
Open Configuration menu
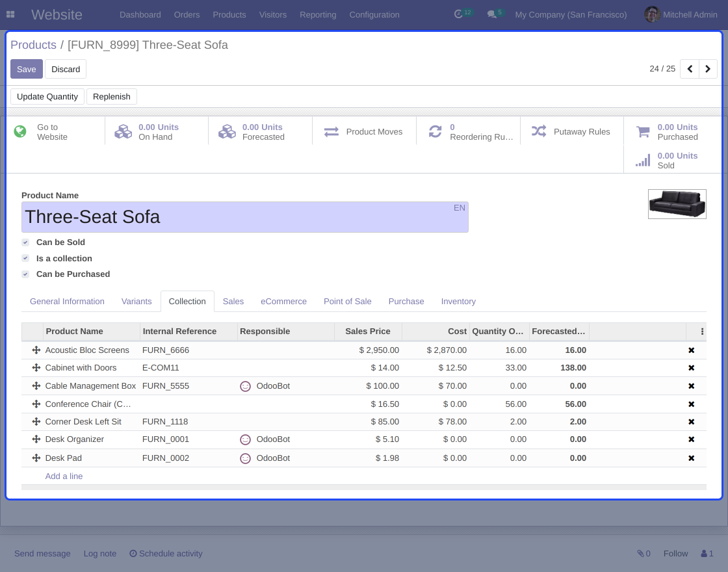tap(374, 14)
